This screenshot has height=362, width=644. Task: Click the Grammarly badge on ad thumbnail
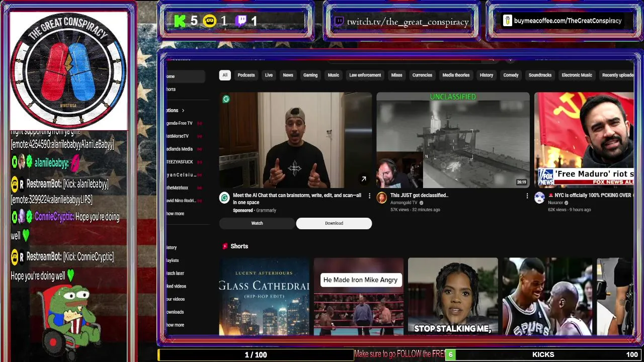[x=226, y=100]
